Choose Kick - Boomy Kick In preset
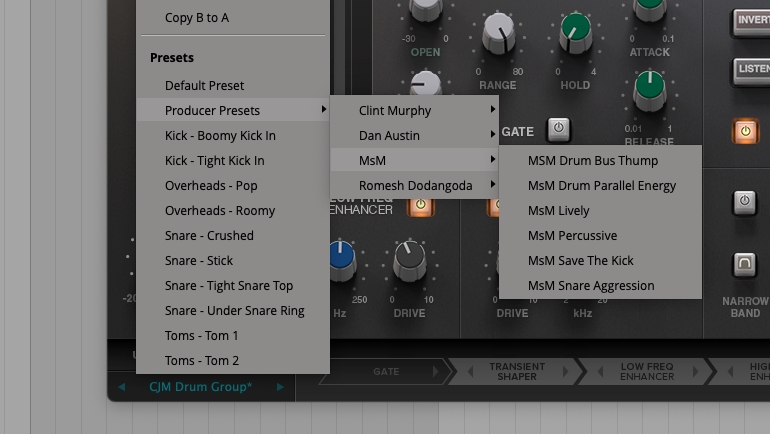 tap(233, 136)
